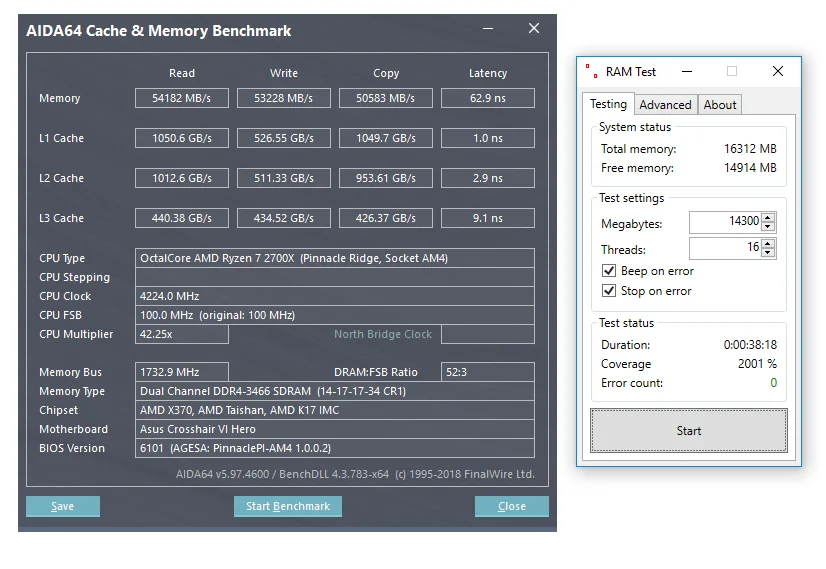Click the L1 Cache Latency value 1.0 ns

click(x=488, y=138)
